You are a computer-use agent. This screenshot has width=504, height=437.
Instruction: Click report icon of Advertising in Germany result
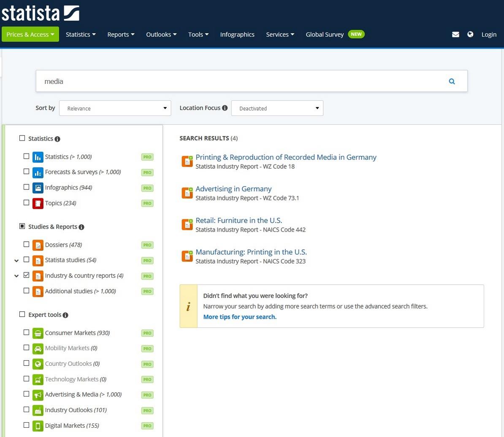pyautogui.click(x=187, y=193)
